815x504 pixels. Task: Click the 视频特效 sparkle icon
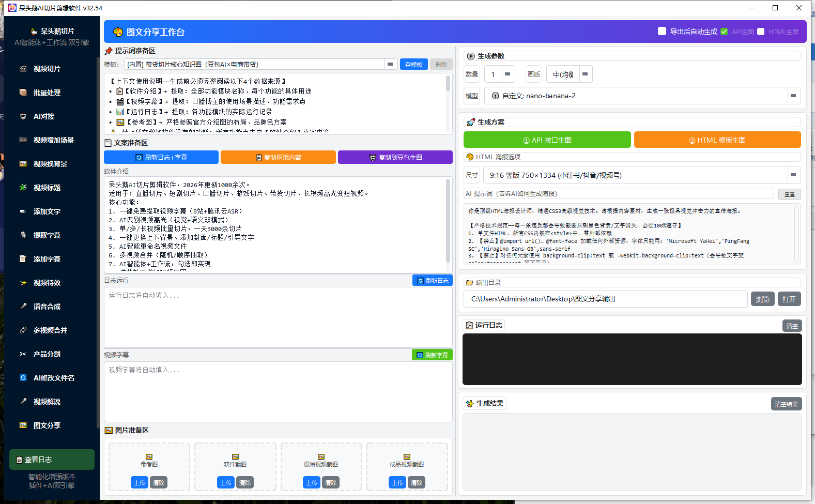pyautogui.click(x=23, y=283)
